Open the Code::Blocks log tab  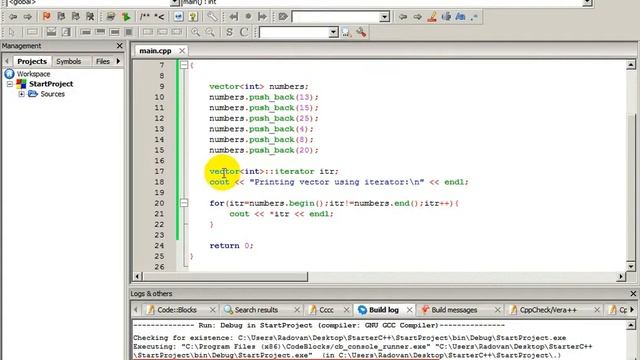click(177, 310)
